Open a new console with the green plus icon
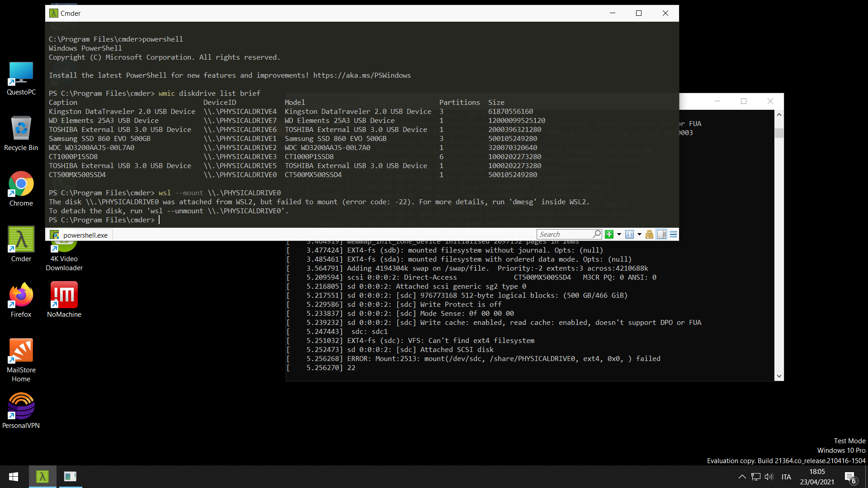Screen dimensions: 868x488 point(609,235)
